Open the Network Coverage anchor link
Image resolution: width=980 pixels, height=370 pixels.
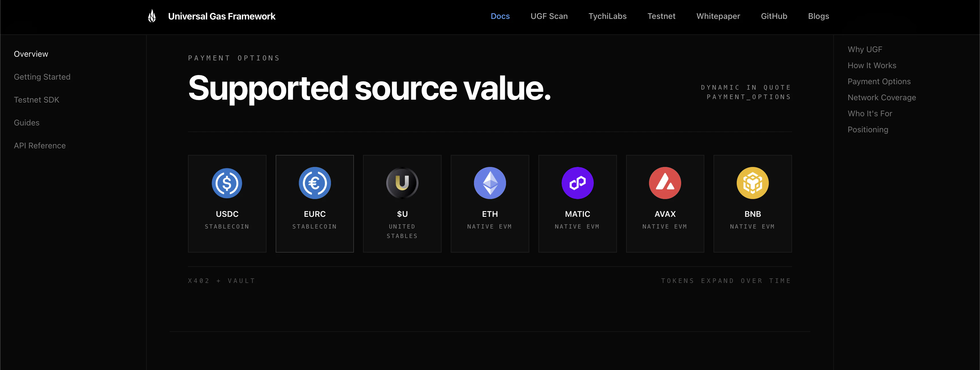coord(882,97)
